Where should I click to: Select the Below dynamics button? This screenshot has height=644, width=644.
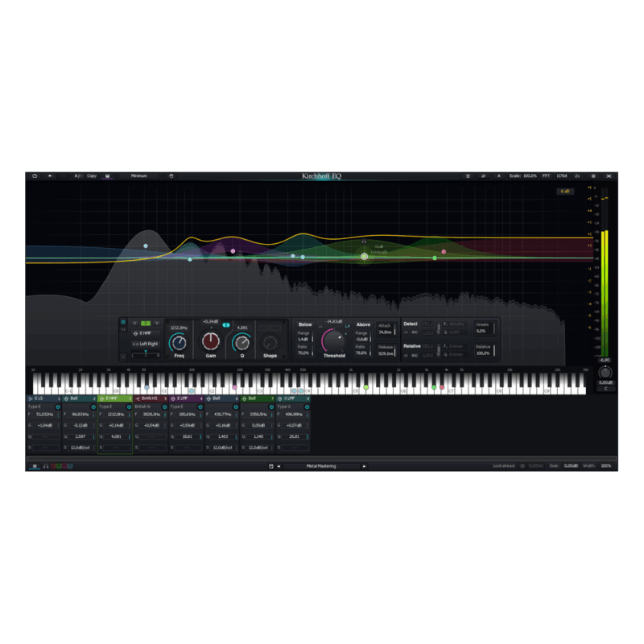click(x=305, y=324)
